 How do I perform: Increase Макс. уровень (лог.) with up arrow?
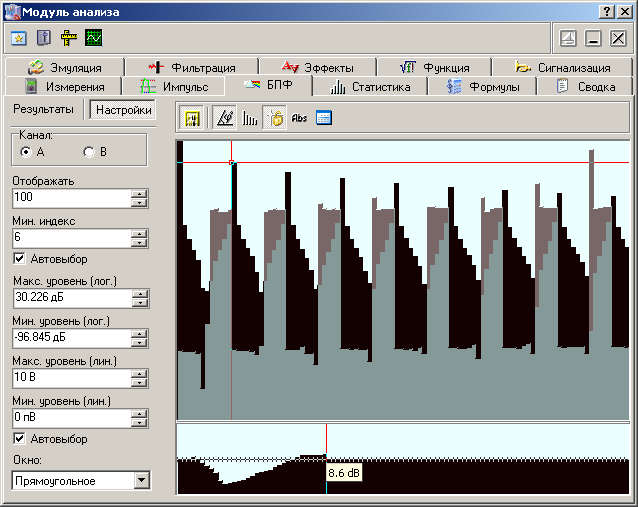[140, 294]
